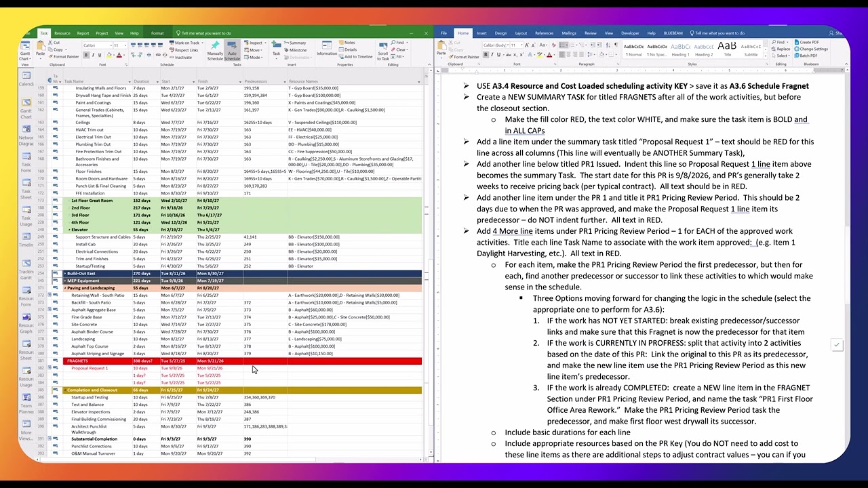This screenshot has width=868, height=488.
Task: Open the task Information dialog
Action: pyautogui.click(x=327, y=49)
